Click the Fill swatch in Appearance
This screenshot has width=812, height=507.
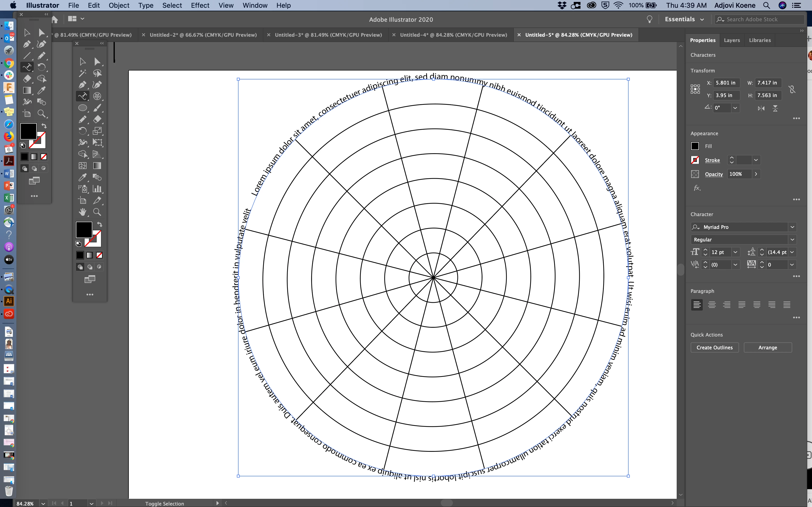click(695, 146)
